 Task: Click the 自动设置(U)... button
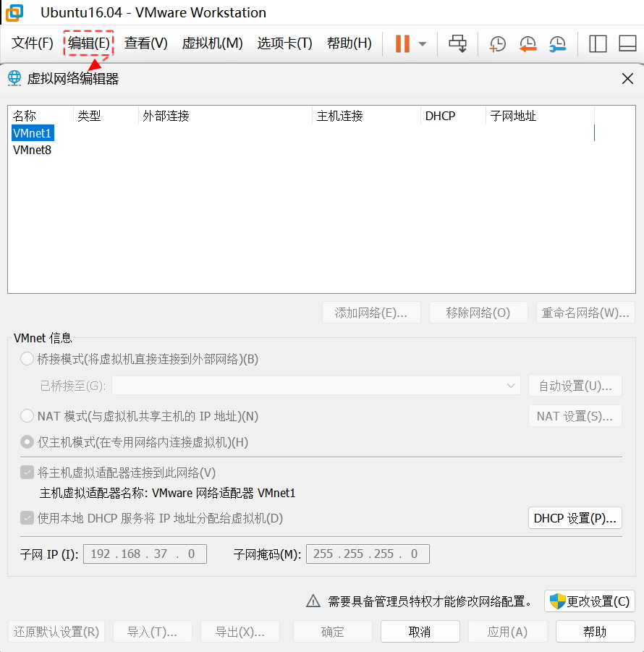pyautogui.click(x=575, y=386)
